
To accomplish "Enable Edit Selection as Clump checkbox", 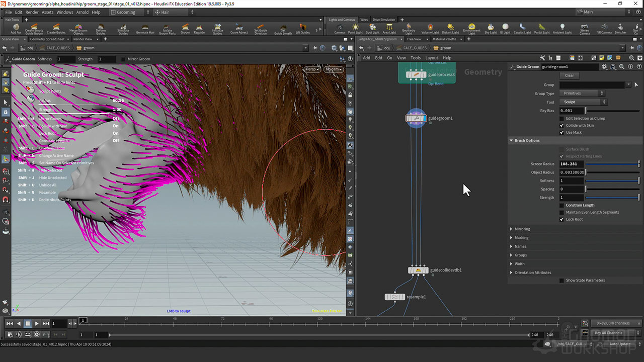I will pos(562,118).
